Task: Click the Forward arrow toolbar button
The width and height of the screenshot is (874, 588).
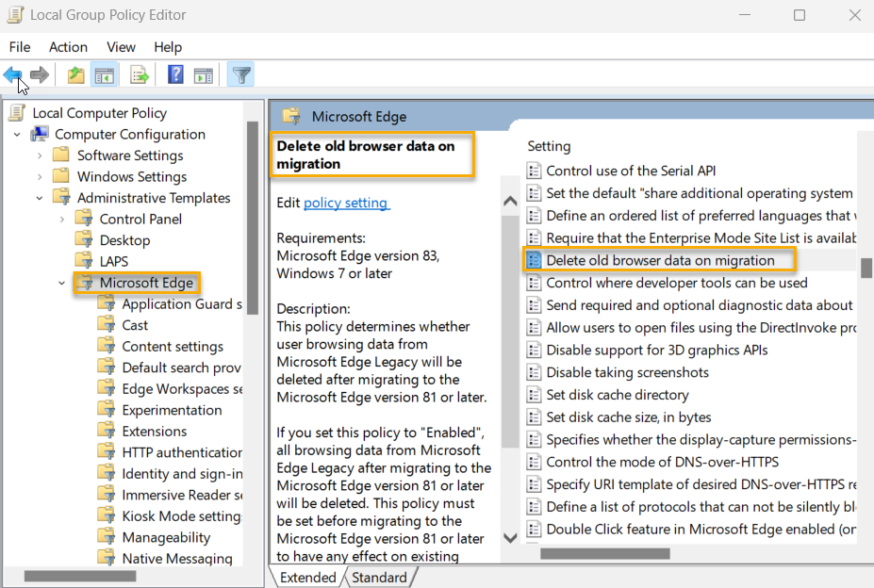Action: [40, 75]
